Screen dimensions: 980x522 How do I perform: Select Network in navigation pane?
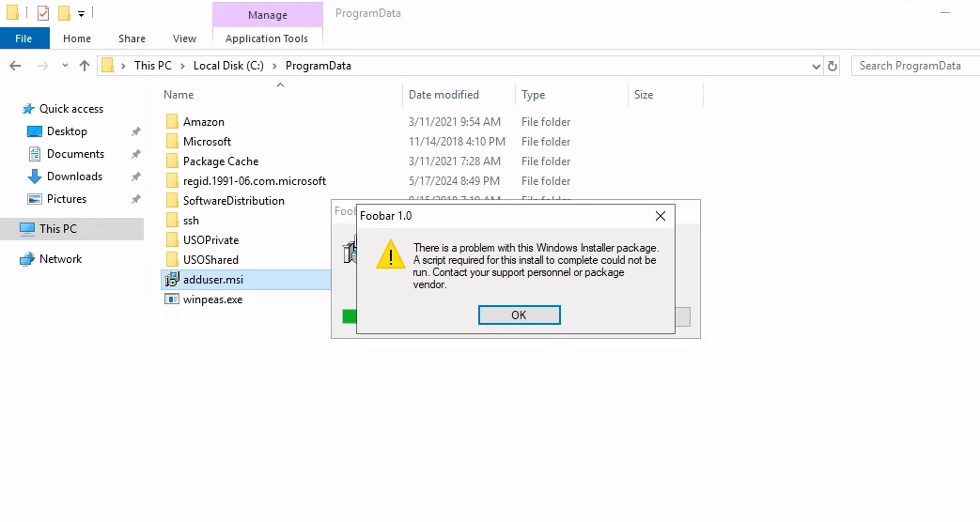pos(60,259)
